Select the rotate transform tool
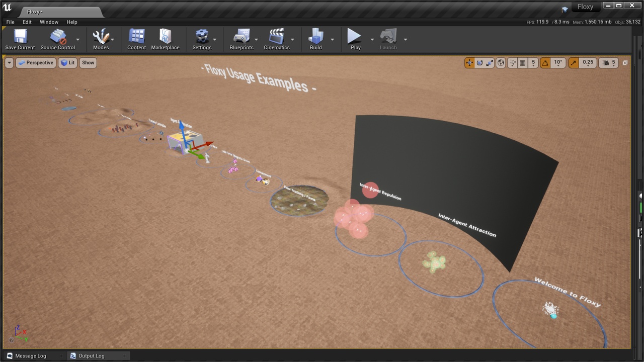 [x=479, y=63]
